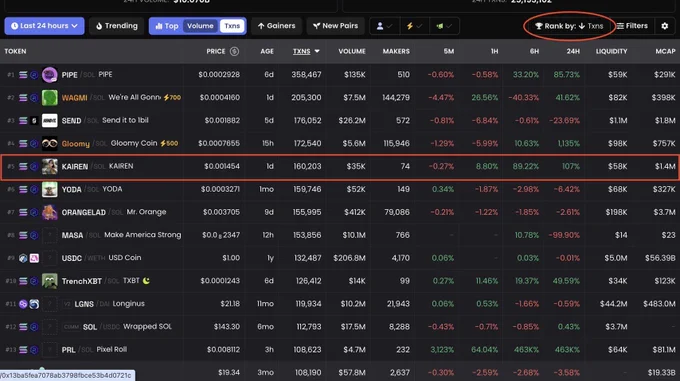Click the SEND token logo
This screenshot has width=680, height=381.
pyautogui.click(x=49, y=120)
